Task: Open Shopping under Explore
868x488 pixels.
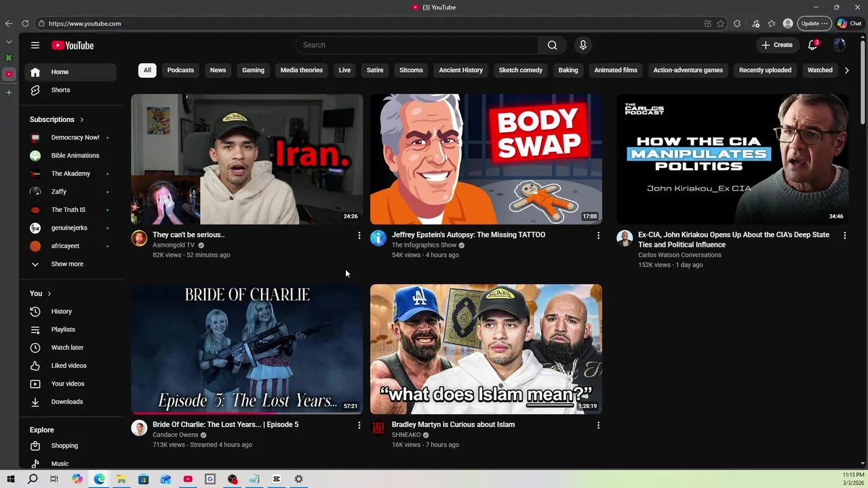Action: point(71,446)
